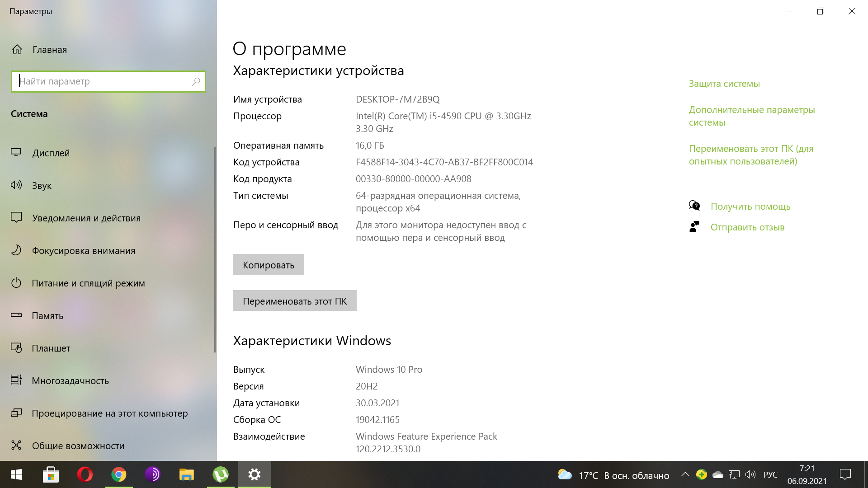
Task: Open Tor Browser purple icon in taskbar
Action: [x=152, y=474]
